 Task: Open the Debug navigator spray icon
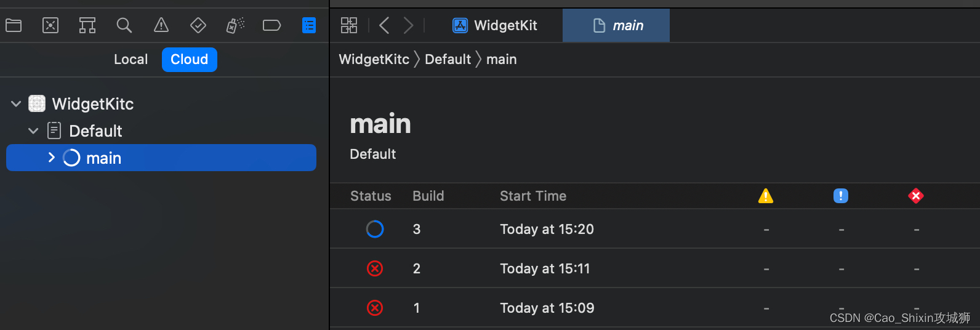tap(235, 25)
